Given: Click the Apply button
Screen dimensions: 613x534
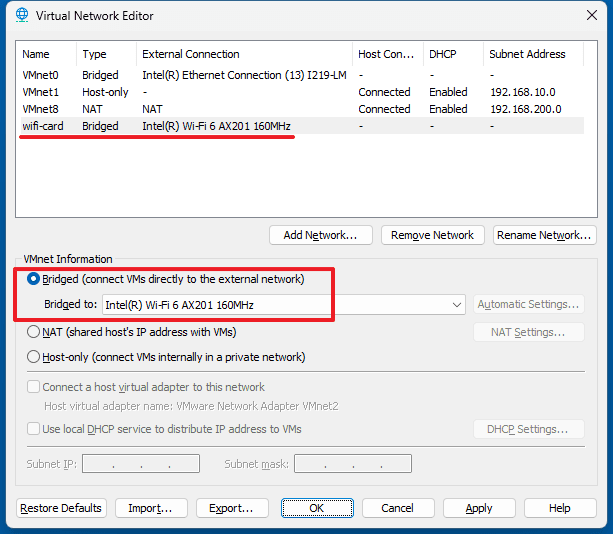Looking at the screenshot, I should [x=479, y=508].
